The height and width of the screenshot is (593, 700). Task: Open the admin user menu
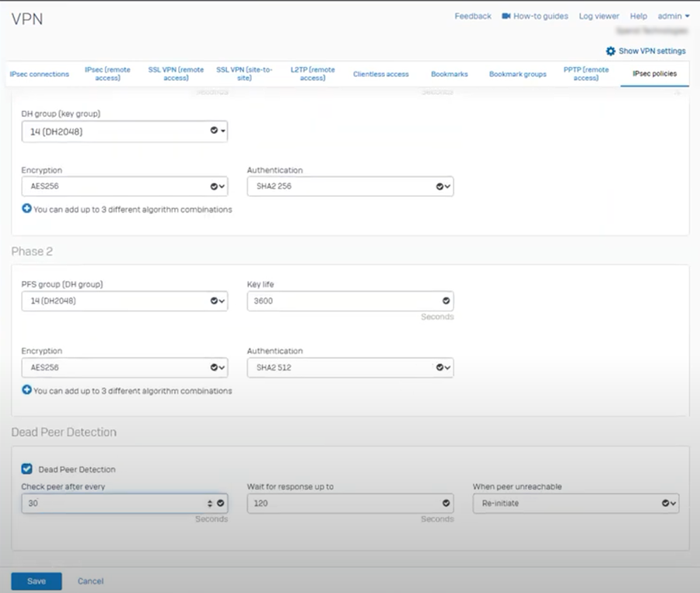pos(674,16)
